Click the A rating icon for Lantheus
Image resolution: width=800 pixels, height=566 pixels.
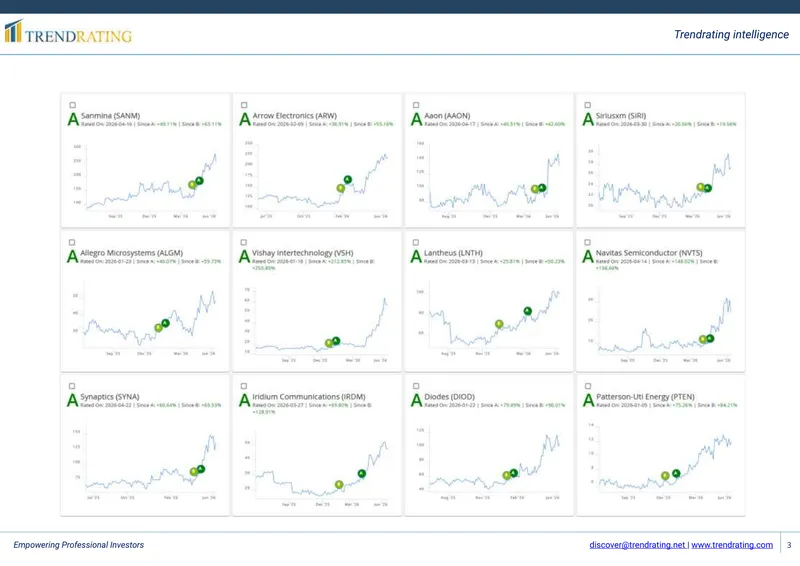pos(416,256)
